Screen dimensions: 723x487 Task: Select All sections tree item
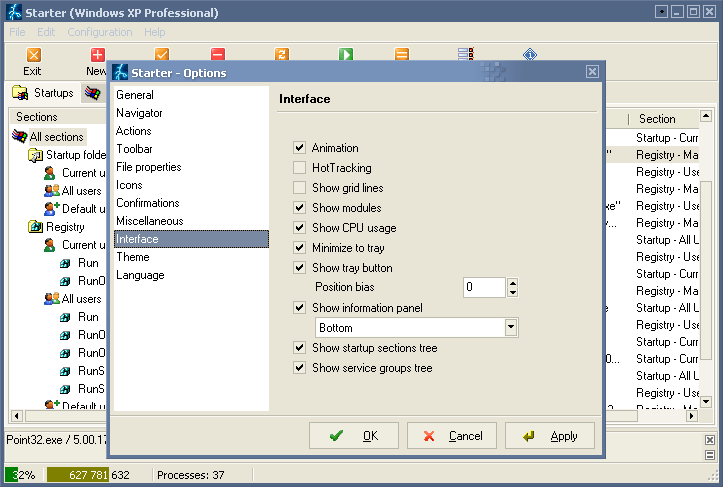[x=56, y=137]
